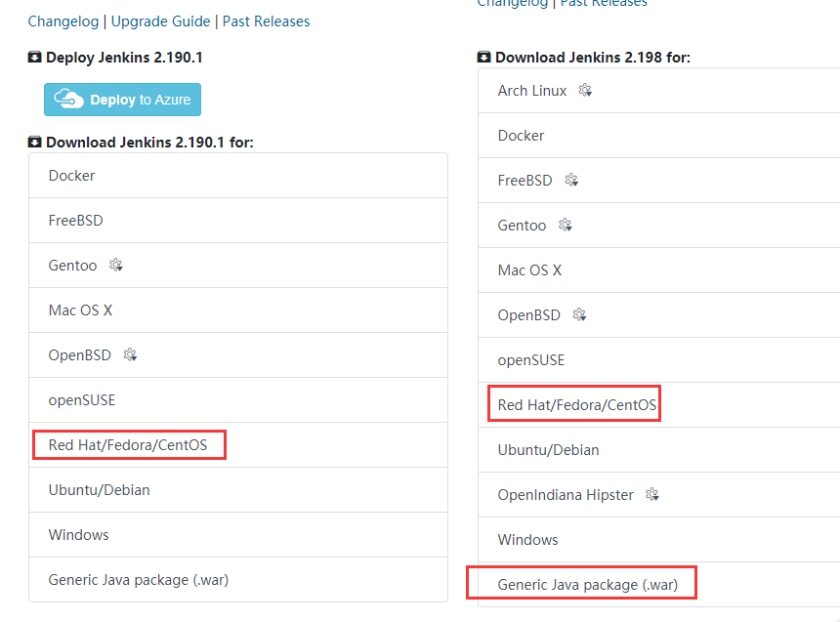This screenshot has width=840, height=622.
Task: Select openSUSE under Jenkins 2.190.1 downloads
Action: pos(238,400)
